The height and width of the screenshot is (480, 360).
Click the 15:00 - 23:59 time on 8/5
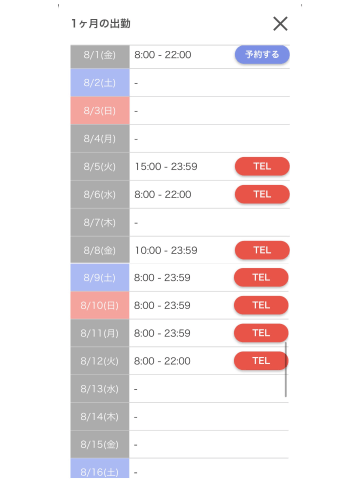pyautogui.click(x=166, y=166)
